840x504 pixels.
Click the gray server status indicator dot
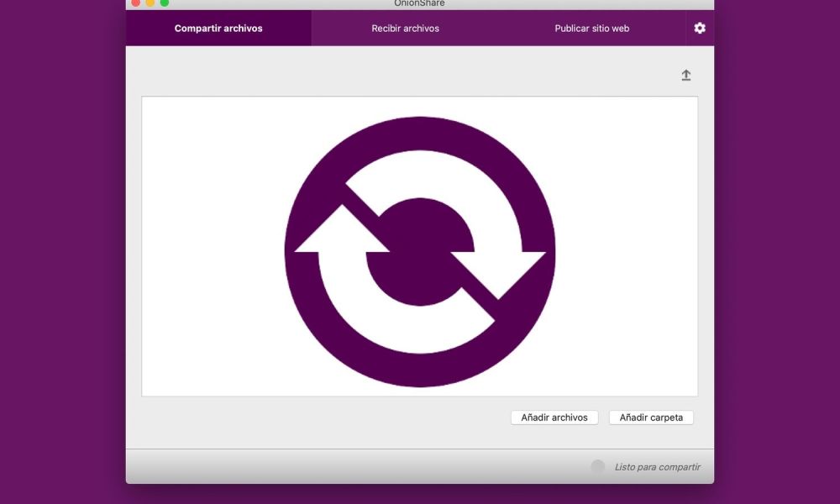(597, 466)
